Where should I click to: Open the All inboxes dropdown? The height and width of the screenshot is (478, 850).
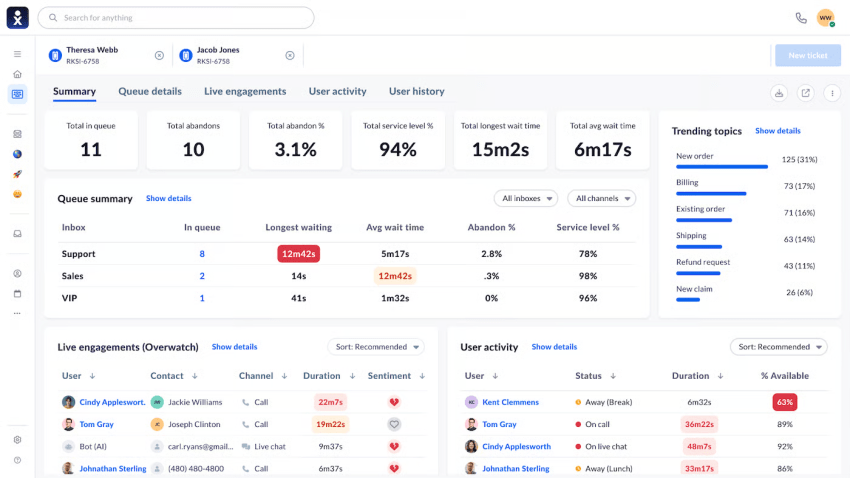coord(525,198)
